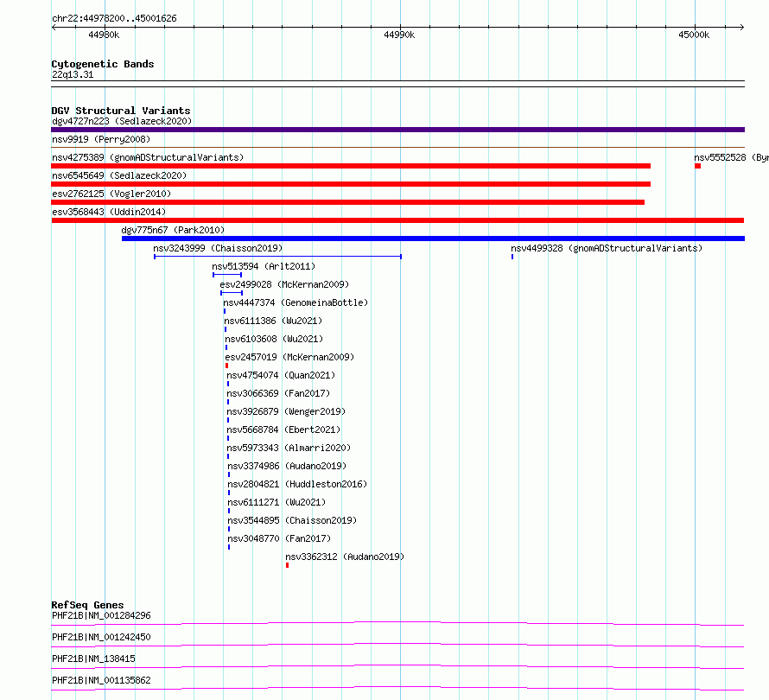Image resolution: width=769 pixels, height=700 pixels.
Task: Select the red esv2457019 marker
Action: pyautogui.click(x=226, y=366)
